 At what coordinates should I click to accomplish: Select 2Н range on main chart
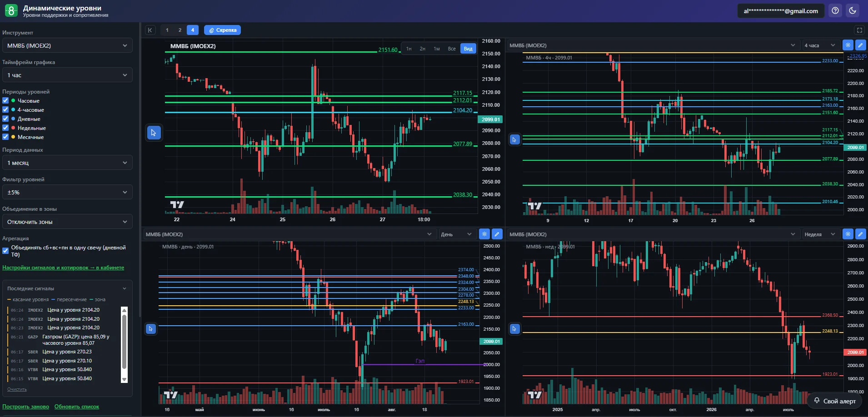(423, 49)
